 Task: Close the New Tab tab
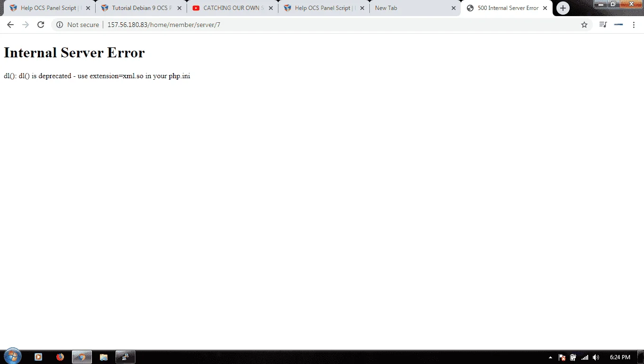[x=453, y=8]
